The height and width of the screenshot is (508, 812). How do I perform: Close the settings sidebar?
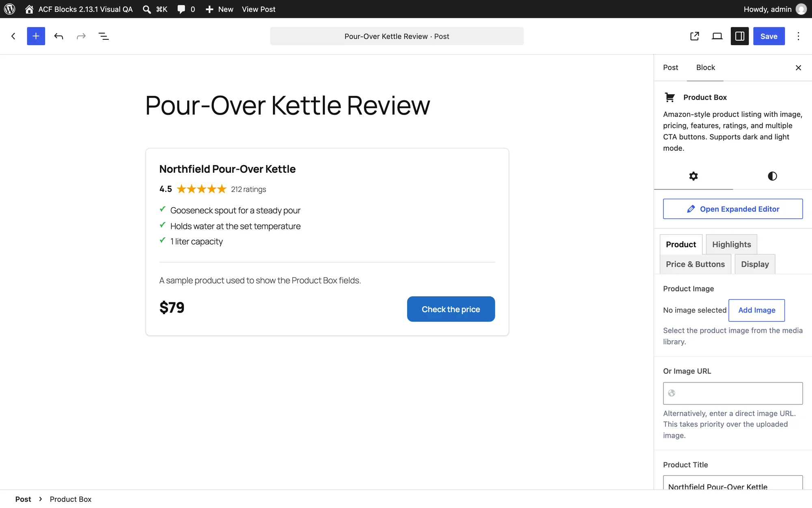pos(798,67)
